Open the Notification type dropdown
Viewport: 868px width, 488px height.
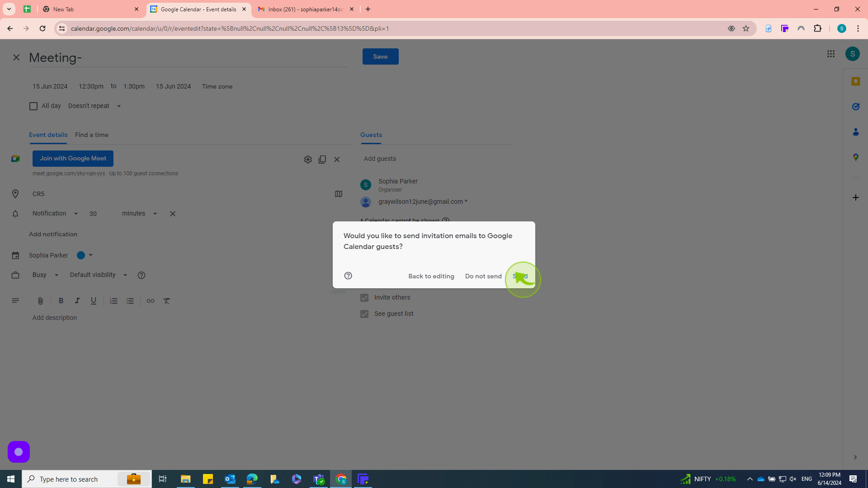coord(55,214)
